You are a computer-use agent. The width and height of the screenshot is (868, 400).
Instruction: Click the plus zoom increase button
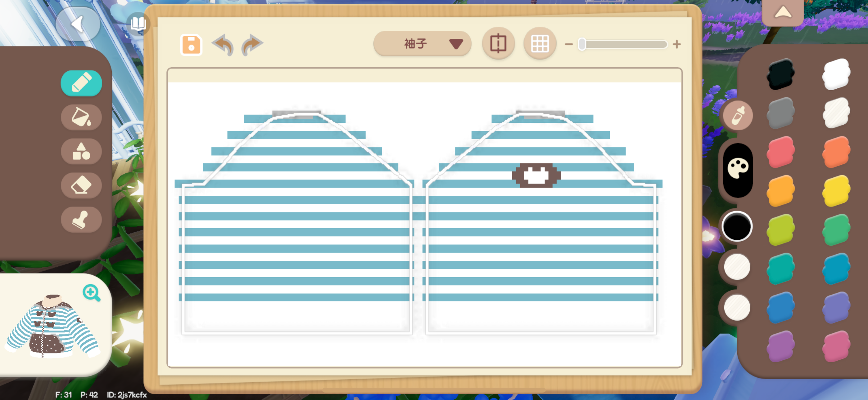[x=676, y=44]
